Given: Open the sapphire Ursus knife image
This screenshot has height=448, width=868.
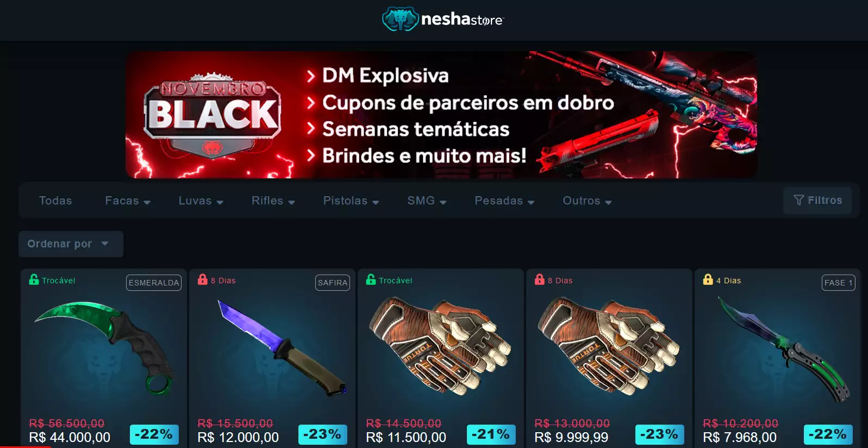Looking at the screenshot, I should 282,347.
